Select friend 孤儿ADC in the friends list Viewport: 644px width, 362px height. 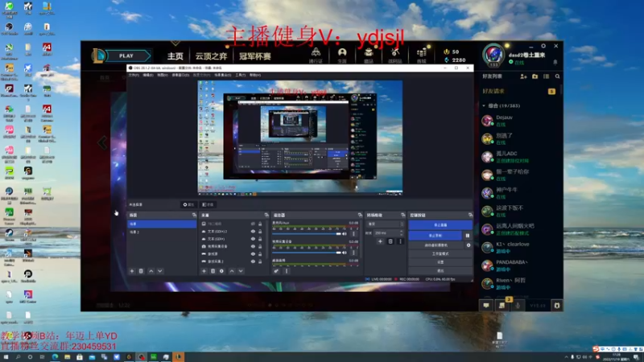(519, 156)
